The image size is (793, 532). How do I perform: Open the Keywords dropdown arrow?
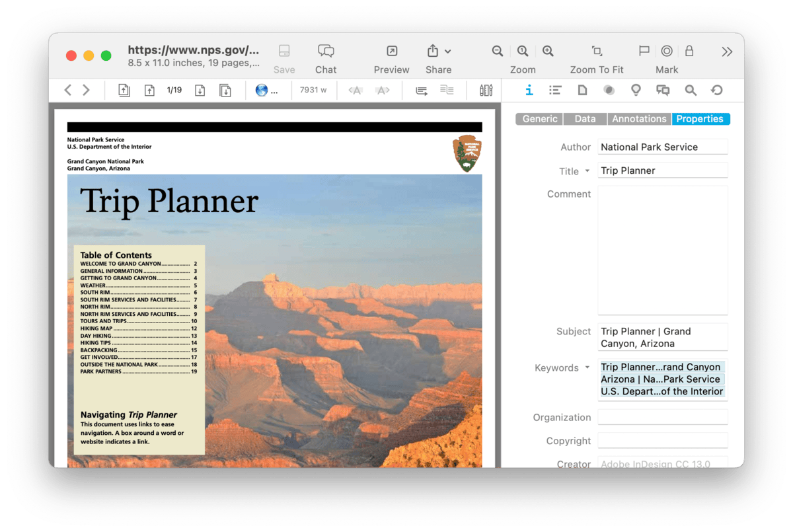pos(587,368)
